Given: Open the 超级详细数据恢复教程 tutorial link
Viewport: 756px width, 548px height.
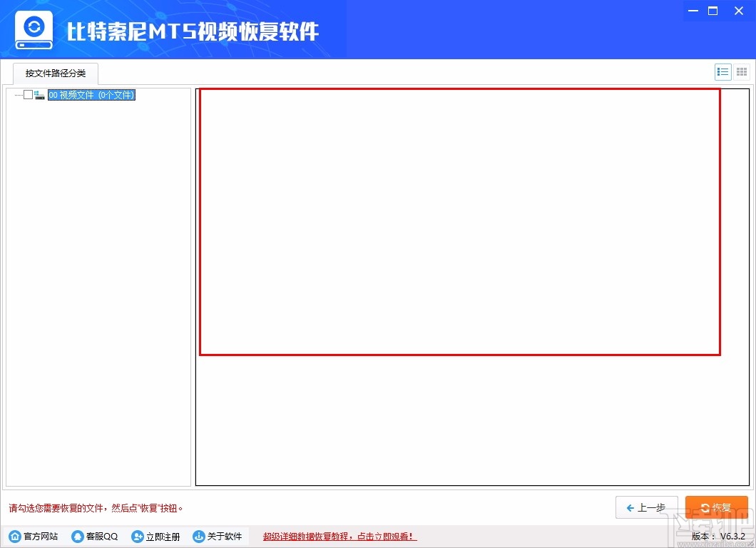Looking at the screenshot, I should [x=339, y=536].
